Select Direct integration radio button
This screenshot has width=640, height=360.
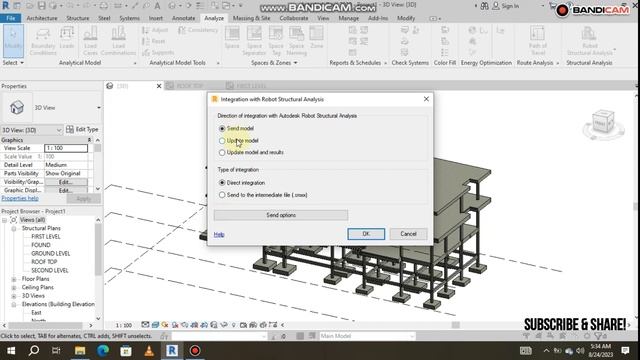pos(222,182)
